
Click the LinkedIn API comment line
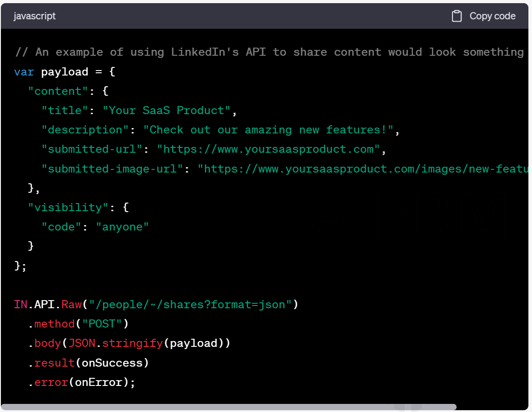click(269, 52)
